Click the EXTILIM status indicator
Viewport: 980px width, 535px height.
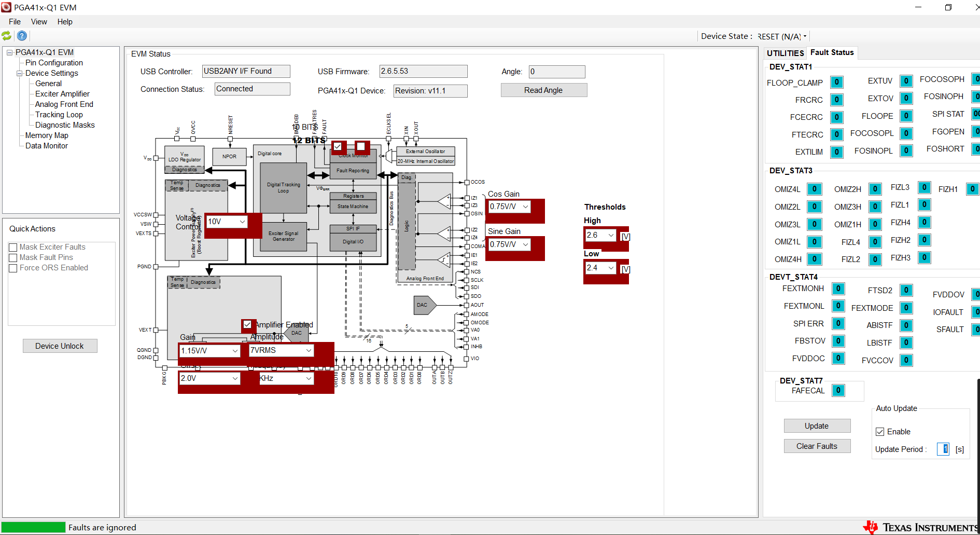pyautogui.click(x=836, y=152)
